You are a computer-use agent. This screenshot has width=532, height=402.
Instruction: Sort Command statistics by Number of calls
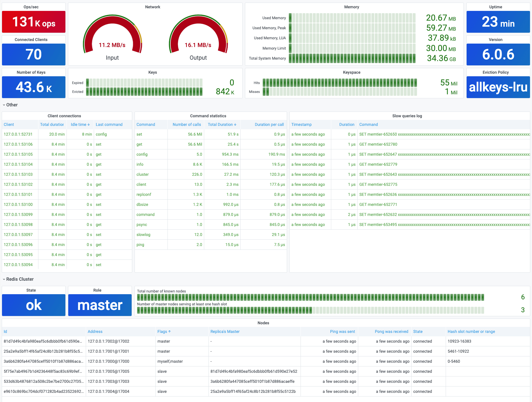(x=186, y=124)
